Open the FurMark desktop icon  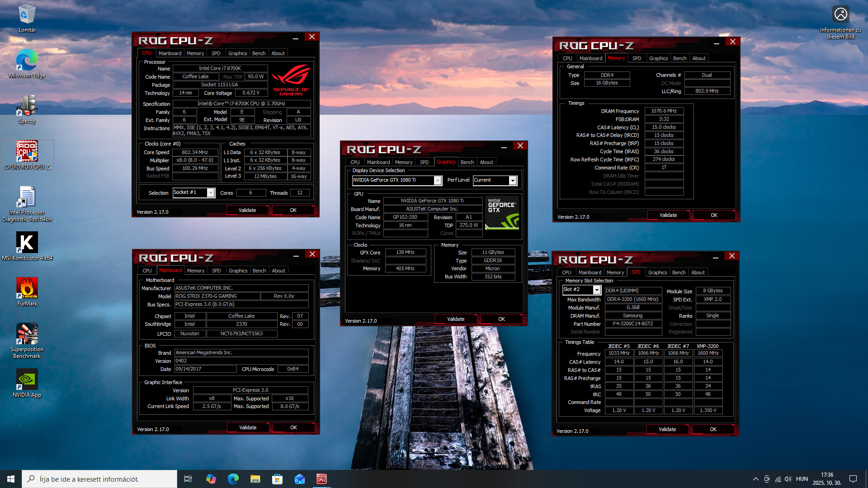point(27,291)
